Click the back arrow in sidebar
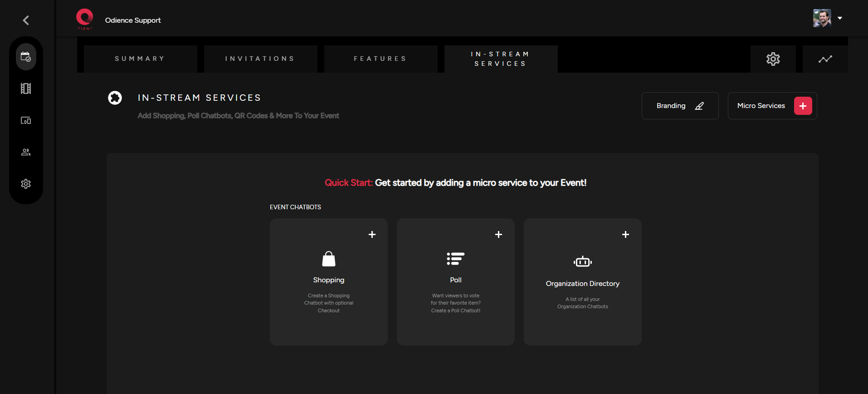The height and width of the screenshot is (394, 868). (x=26, y=20)
